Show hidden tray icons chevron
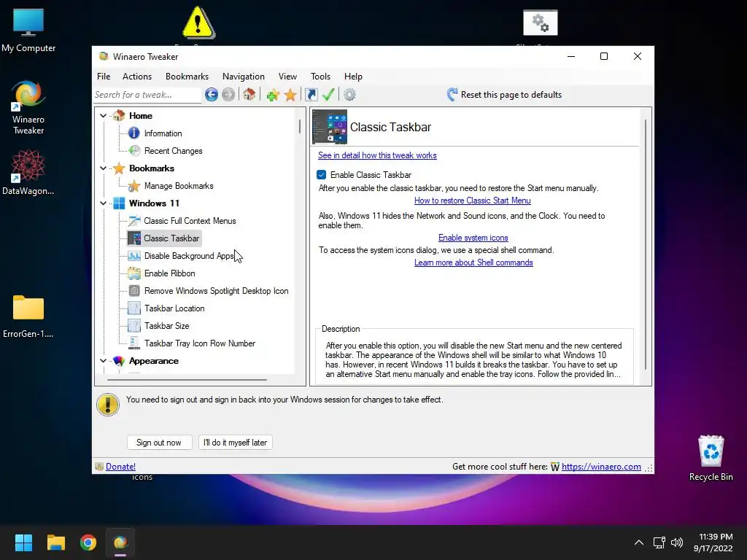747x560 pixels. click(x=639, y=542)
